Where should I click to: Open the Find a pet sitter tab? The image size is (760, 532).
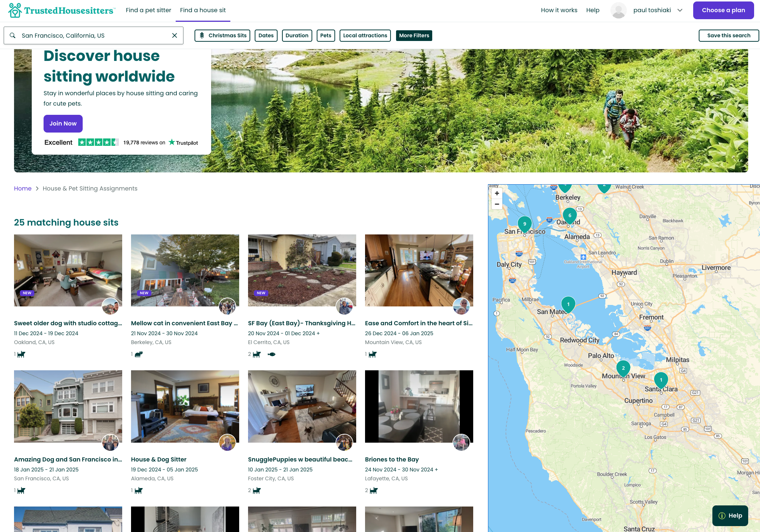148,10
